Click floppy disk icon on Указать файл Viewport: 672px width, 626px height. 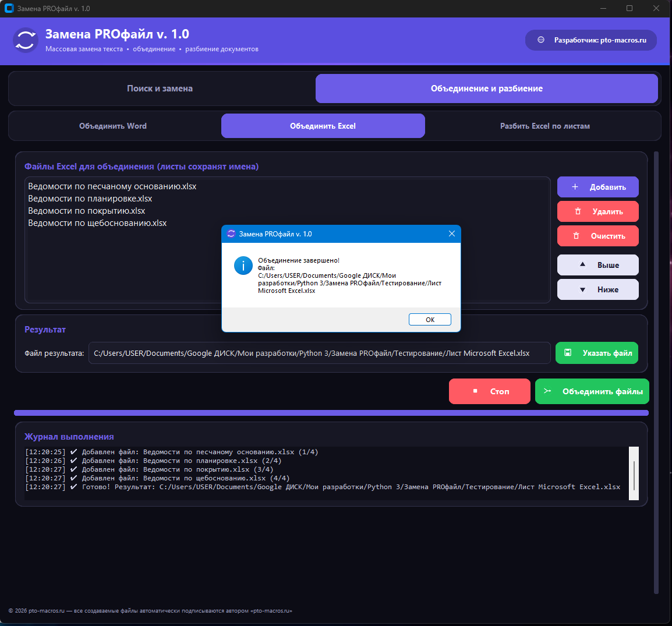[x=567, y=353]
